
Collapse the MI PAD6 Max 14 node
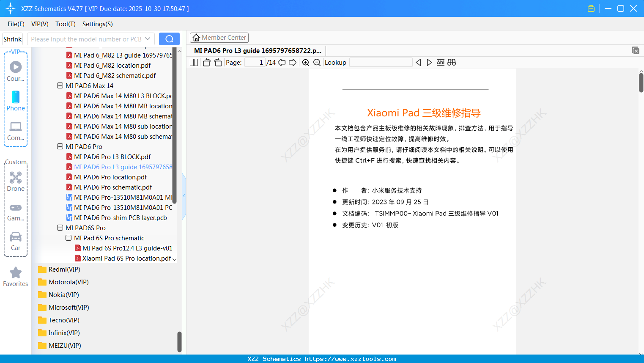pos(60,85)
